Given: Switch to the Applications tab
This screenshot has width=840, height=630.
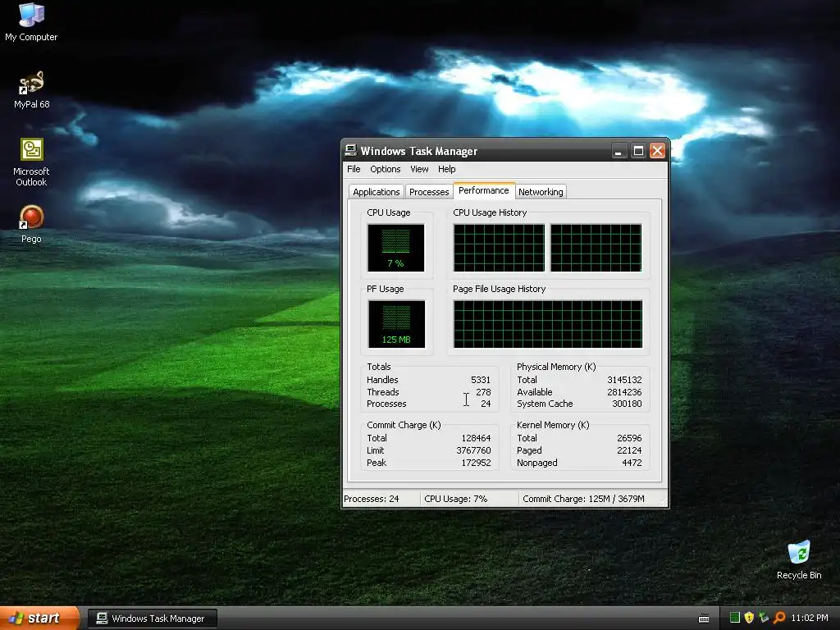Looking at the screenshot, I should [x=376, y=192].
